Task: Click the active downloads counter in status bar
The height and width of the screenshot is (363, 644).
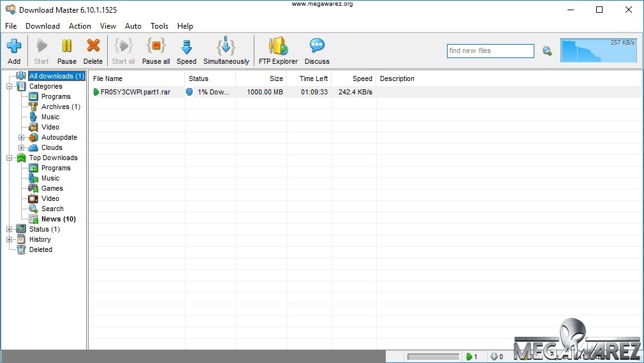Action: [471, 357]
